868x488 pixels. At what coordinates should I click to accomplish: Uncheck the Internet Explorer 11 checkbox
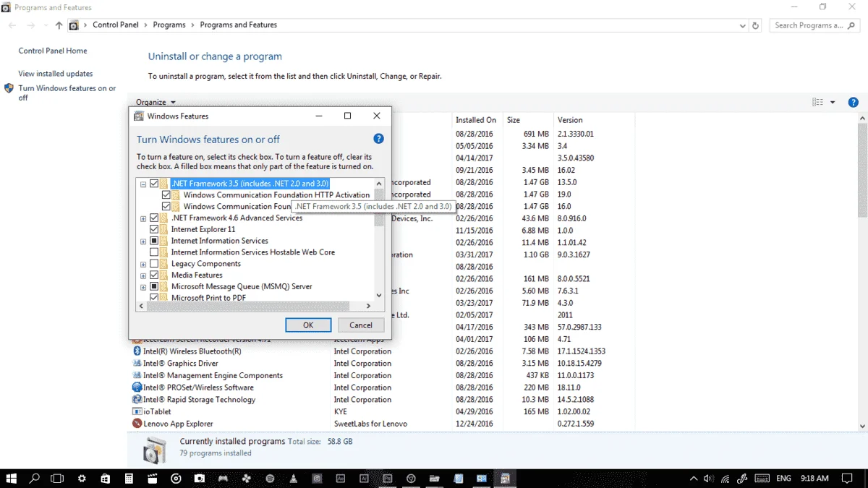pos(154,229)
